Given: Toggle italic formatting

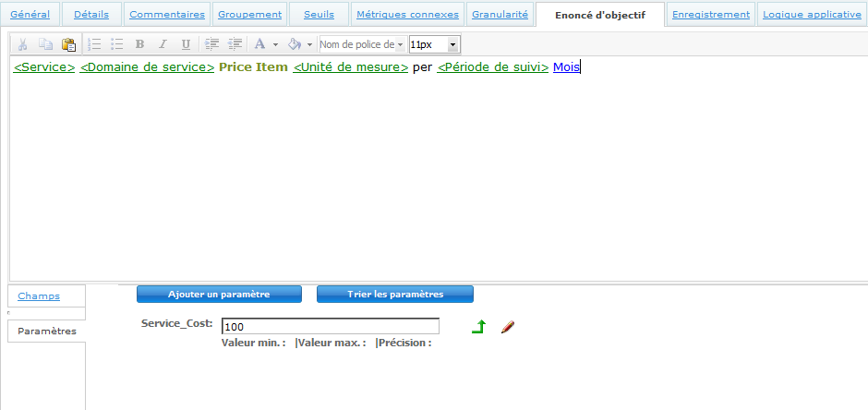Looking at the screenshot, I should point(163,44).
